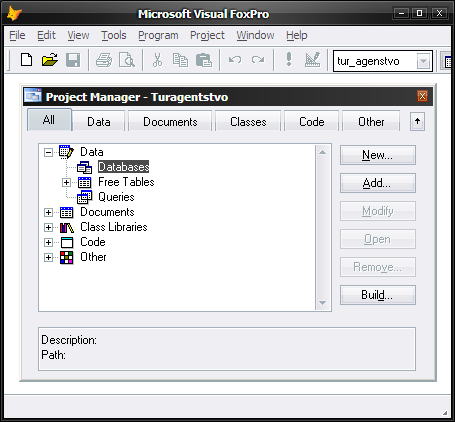455x422 pixels.
Task: Click the tree scrollbar up arrow
Action: tap(322, 152)
